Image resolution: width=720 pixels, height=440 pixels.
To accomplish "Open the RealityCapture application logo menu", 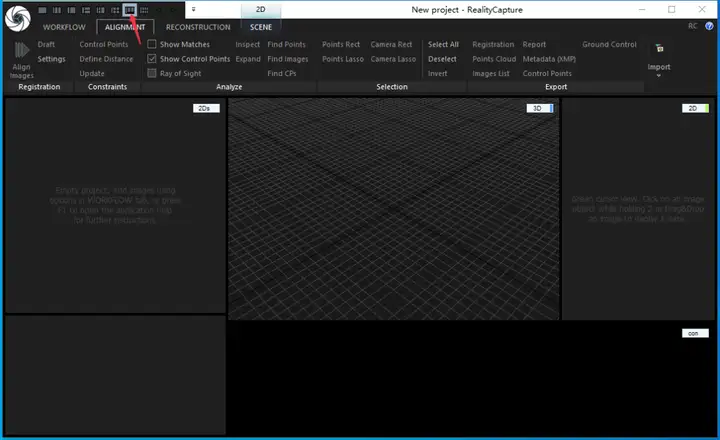I will [x=17, y=19].
